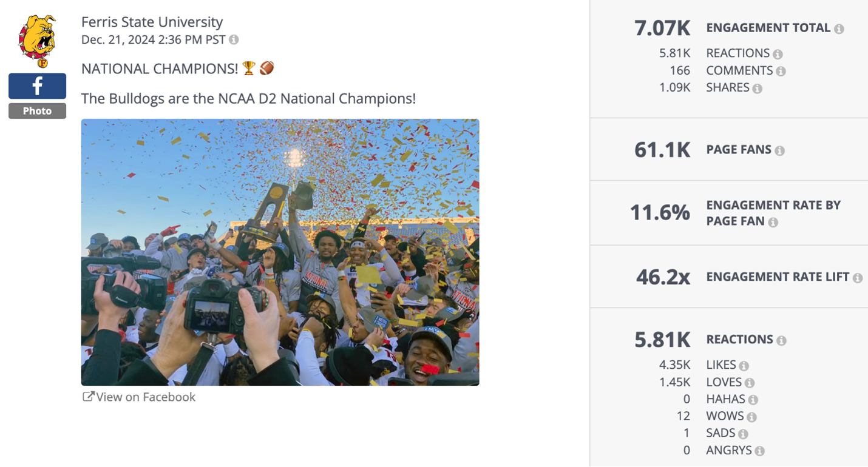Click the Wows info icon
868x467 pixels.
pos(753,416)
